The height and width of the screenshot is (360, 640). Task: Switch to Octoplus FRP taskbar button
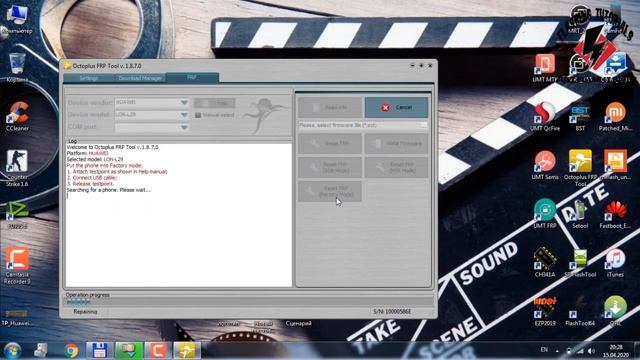[x=187, y=350]
